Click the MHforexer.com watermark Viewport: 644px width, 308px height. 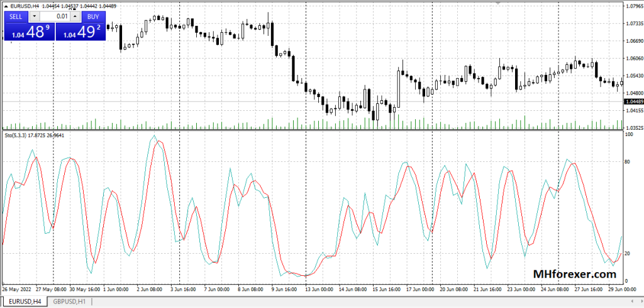click(574, 275)
